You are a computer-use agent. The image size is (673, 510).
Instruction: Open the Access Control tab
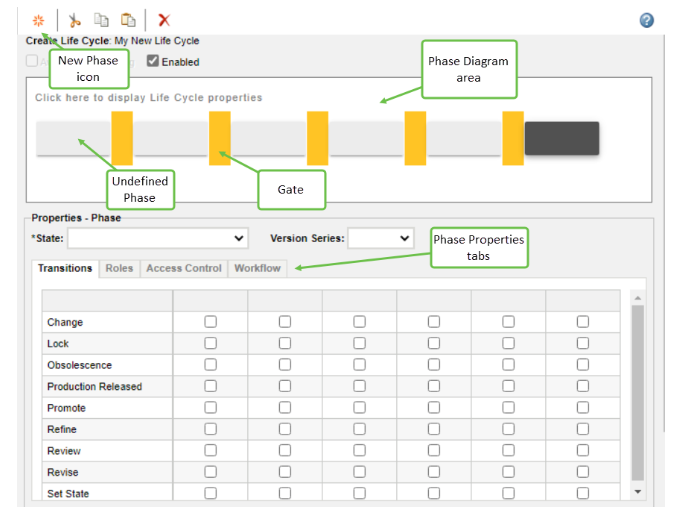tap(184, 268)
